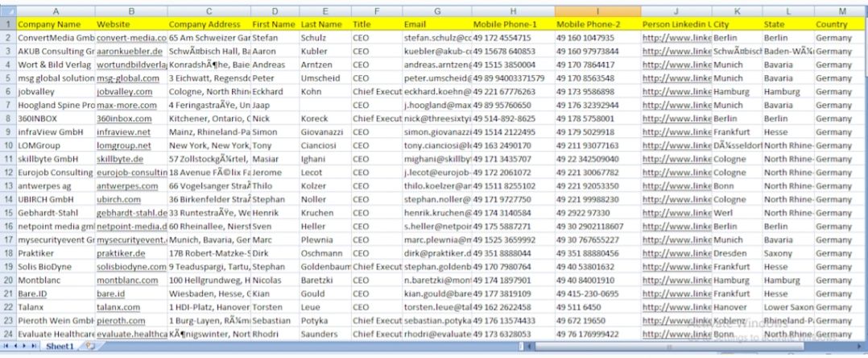Screen dimensions: 868x358
Task: Click next sheet navigation arrow
Action: click(x=24, y=346)
